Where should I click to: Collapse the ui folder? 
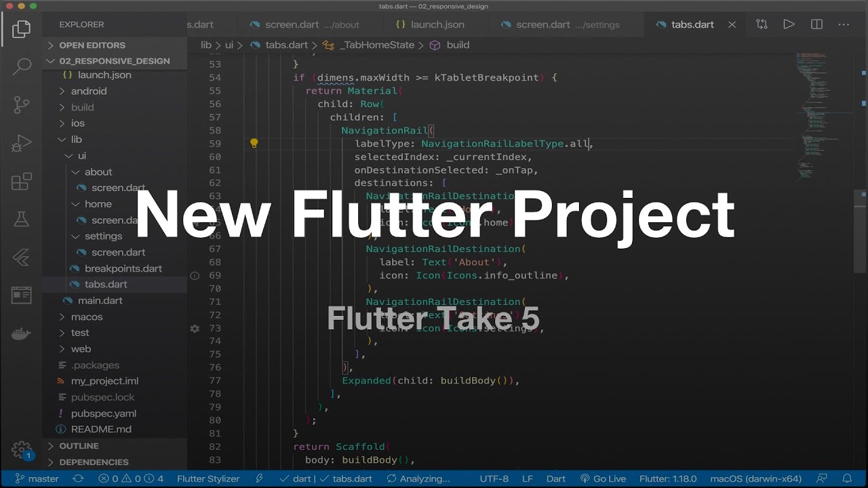coord(81,156)
